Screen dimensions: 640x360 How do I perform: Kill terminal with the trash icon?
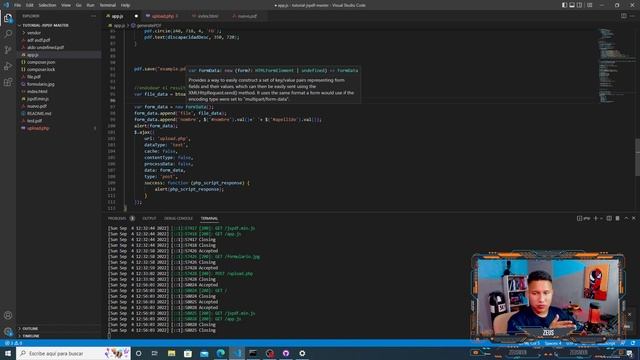618,218
